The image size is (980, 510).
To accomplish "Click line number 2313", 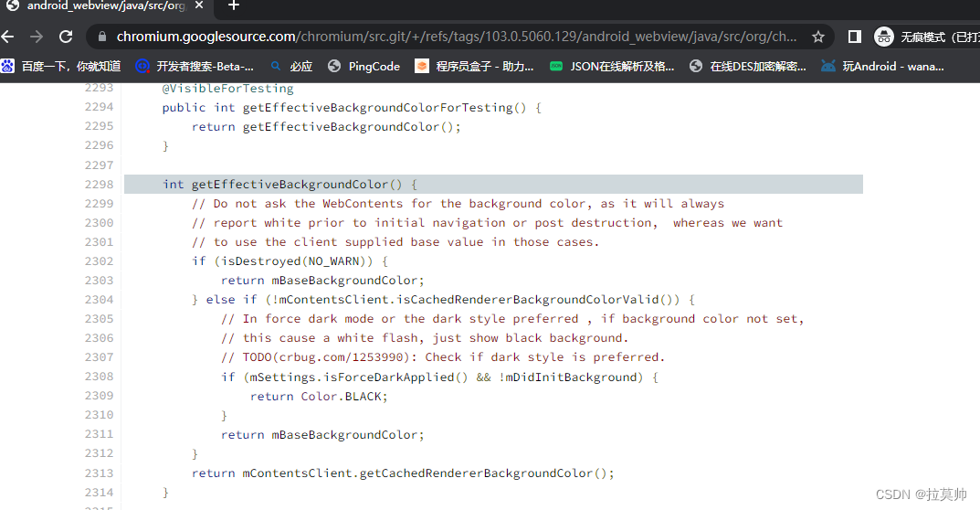I will [x=100, y=473].
